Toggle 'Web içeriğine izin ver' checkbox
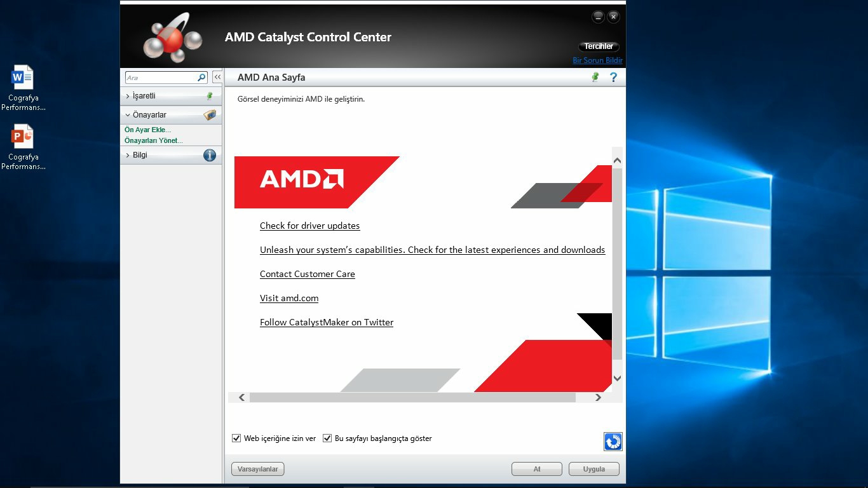This screenshot has height=488, width=868. pyautogui.click(x=236, y=438)
